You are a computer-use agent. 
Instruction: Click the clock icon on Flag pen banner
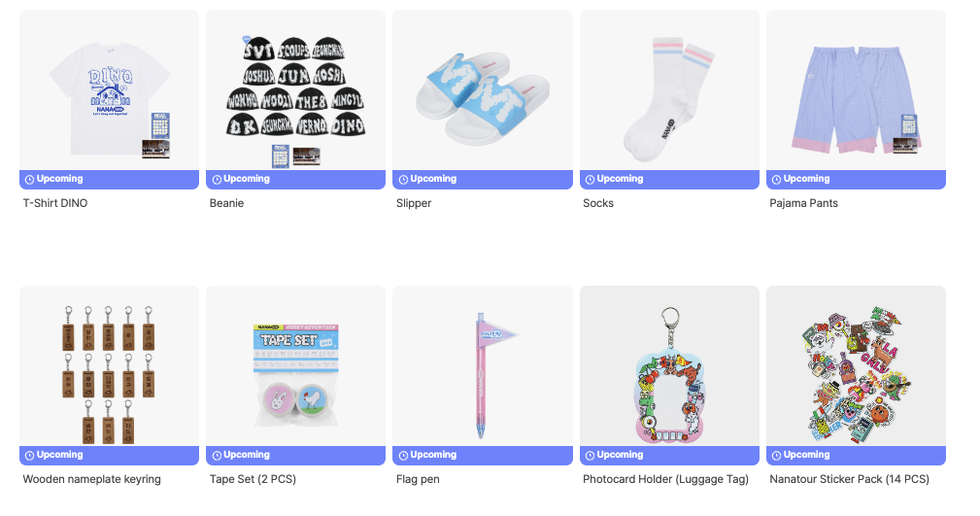403,456
